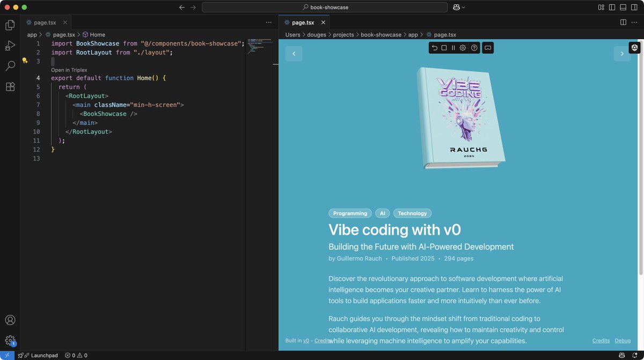
Task: Click the hexagon logo button in preview corner
Action: (634, 48)
